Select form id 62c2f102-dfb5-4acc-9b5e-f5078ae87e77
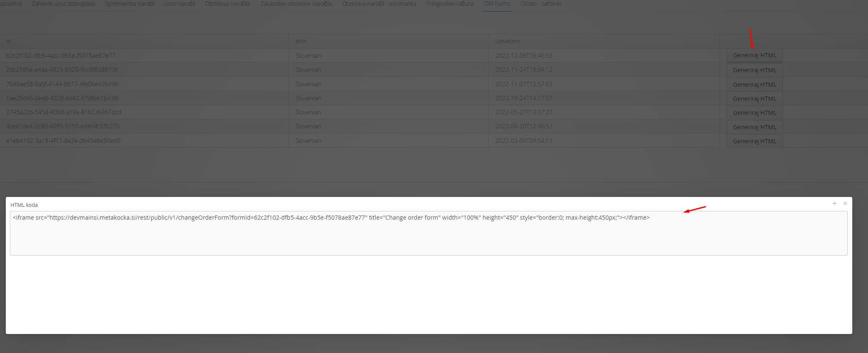Viewport: 868px width, 353px height. 61,56
